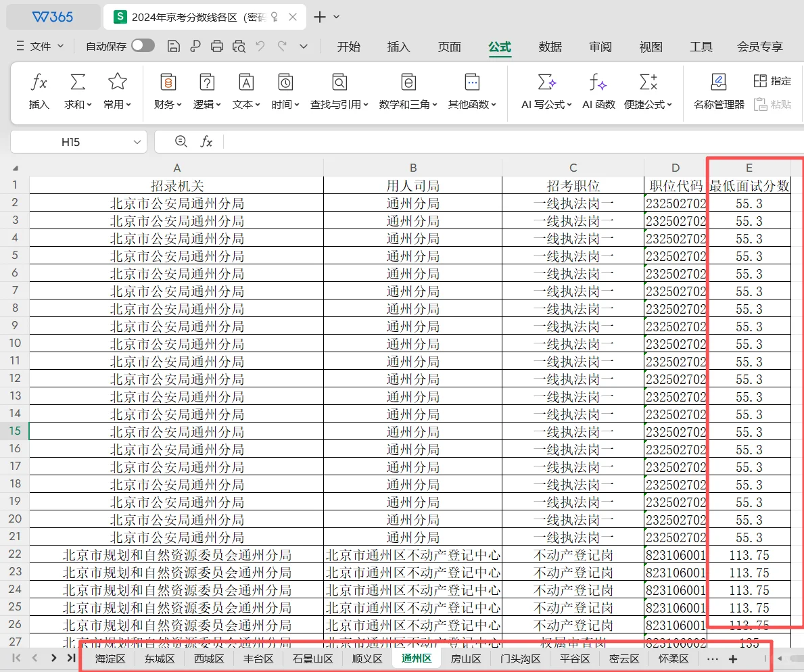Screen dimensions: 804x672
Task: Open the Financial functions icon
Action: coord(168,82)
